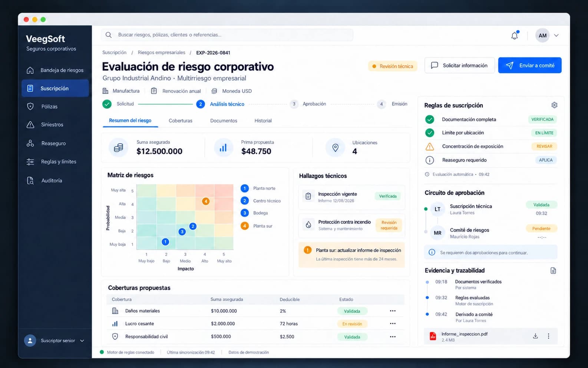Select the Resumen del riesgo tab
The width and height of the screenshot is (588, 368).
tap(130, 121)
